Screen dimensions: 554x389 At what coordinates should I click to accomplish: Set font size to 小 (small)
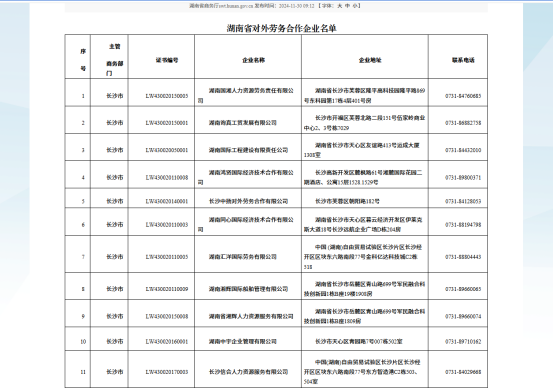(354, 6)
